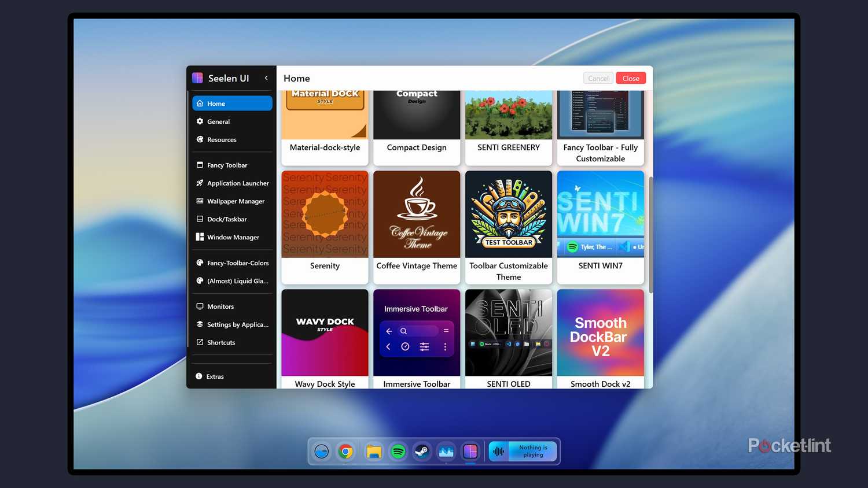
Task: Choose the SENTI OLED thumbnail
Action: pos(509,332)
